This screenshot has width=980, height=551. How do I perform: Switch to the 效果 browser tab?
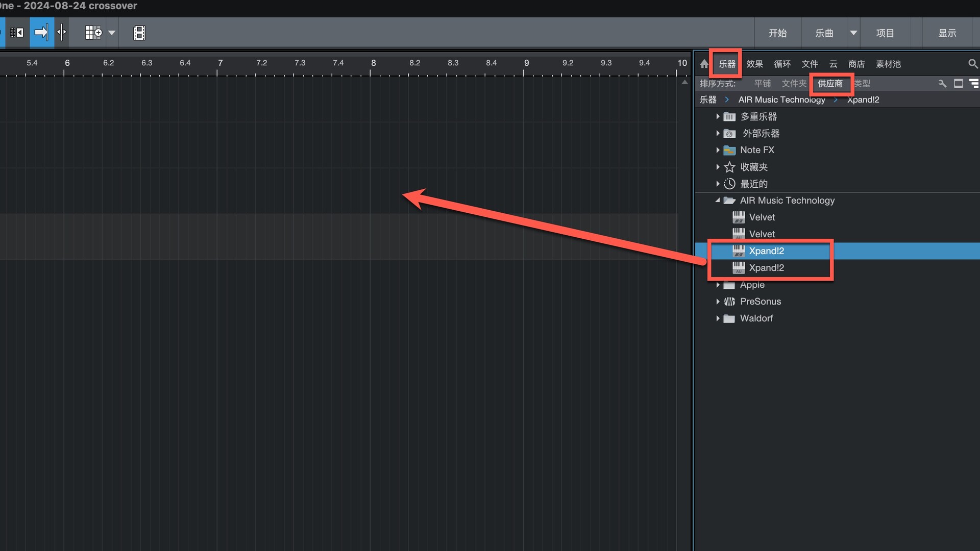[x=754, y=64]
